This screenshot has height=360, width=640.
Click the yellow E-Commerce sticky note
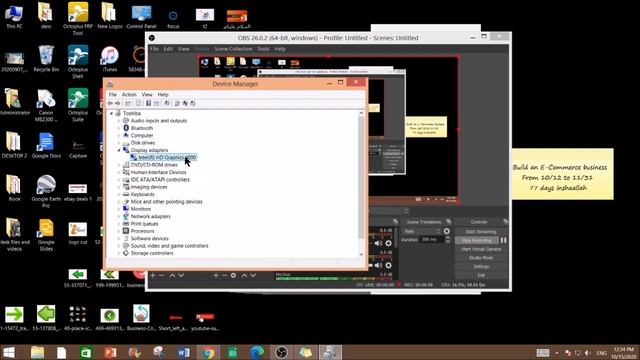point(562,174)
